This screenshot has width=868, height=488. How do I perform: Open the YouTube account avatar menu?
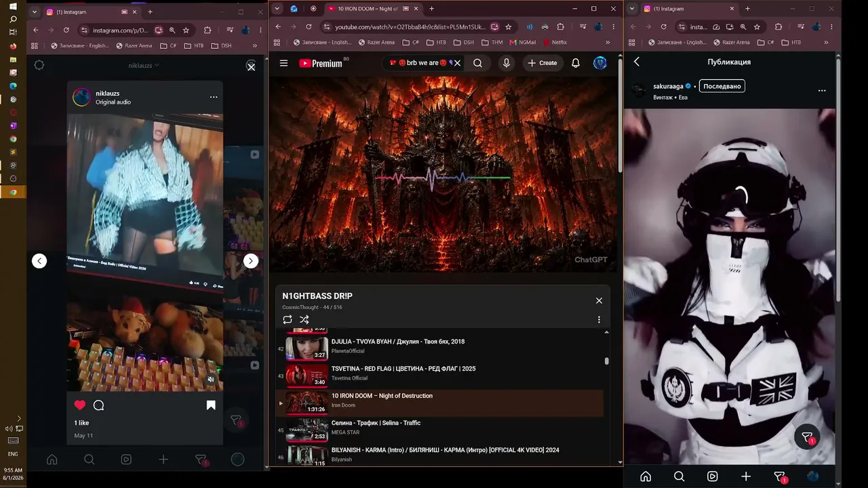(600, 63)
